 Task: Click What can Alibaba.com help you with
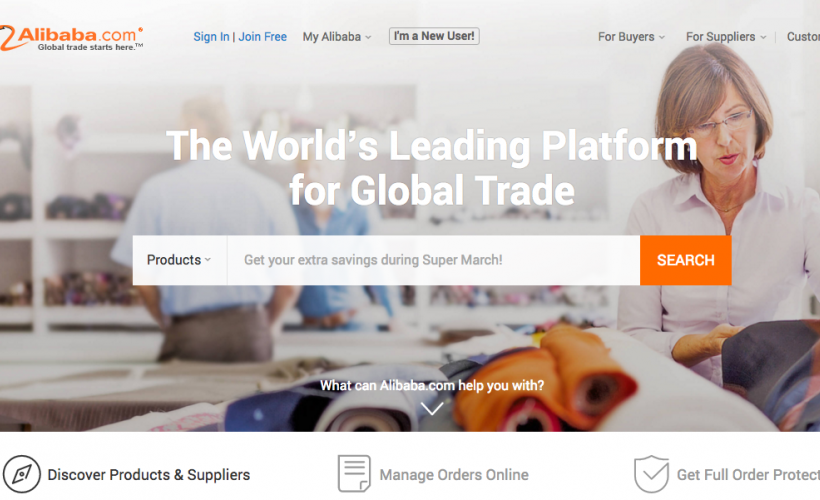pyautogui.click(x=432, y=385)
